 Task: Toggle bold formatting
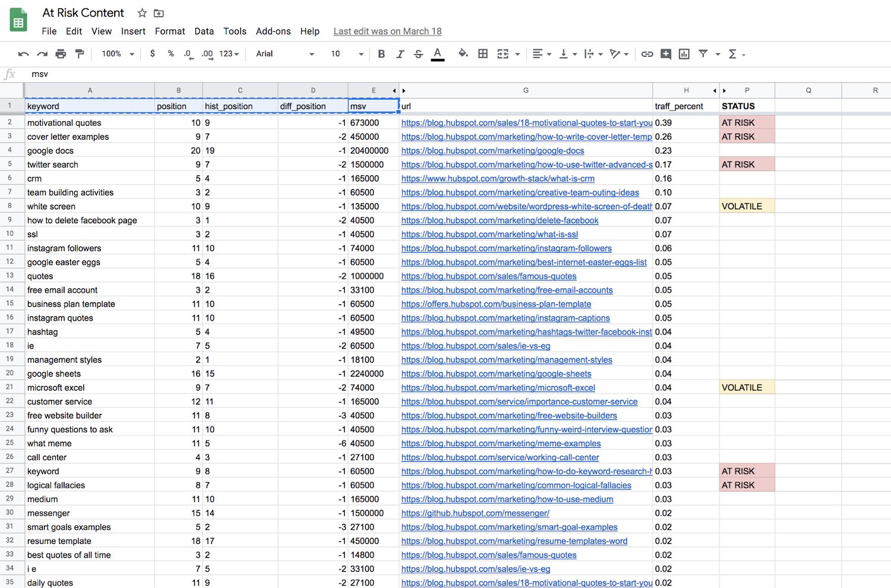pos(381,54)
